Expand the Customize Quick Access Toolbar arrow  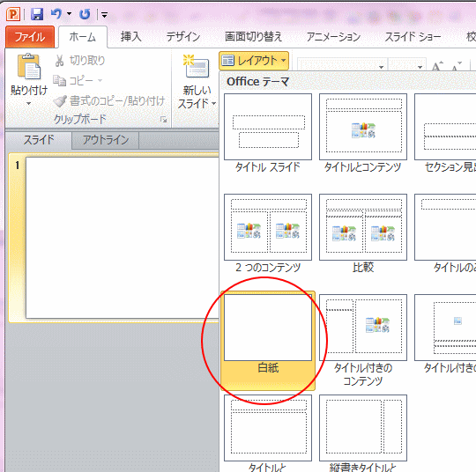pos(104,14)
